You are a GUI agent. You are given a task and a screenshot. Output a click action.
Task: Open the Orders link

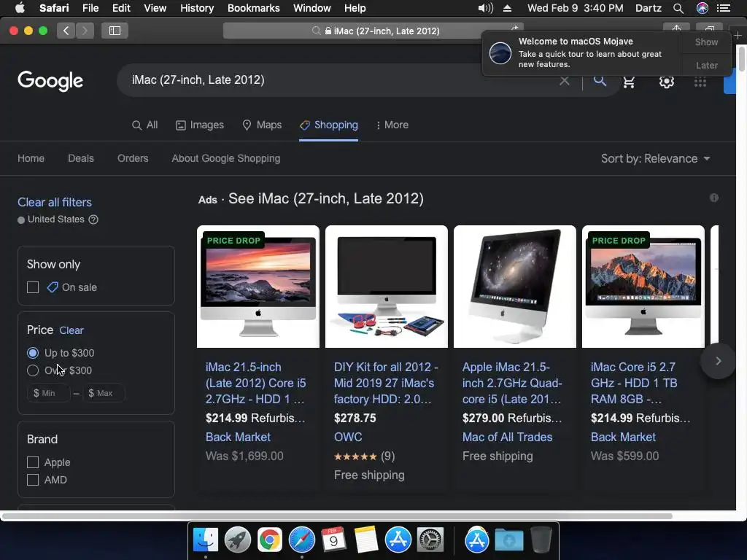pyautogui.click(x=133, y=158)
